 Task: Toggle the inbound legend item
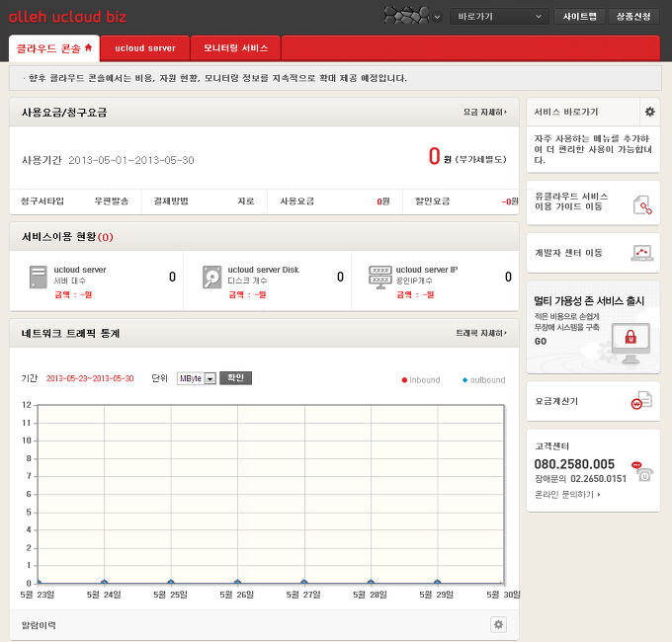[x=421, y=380]
